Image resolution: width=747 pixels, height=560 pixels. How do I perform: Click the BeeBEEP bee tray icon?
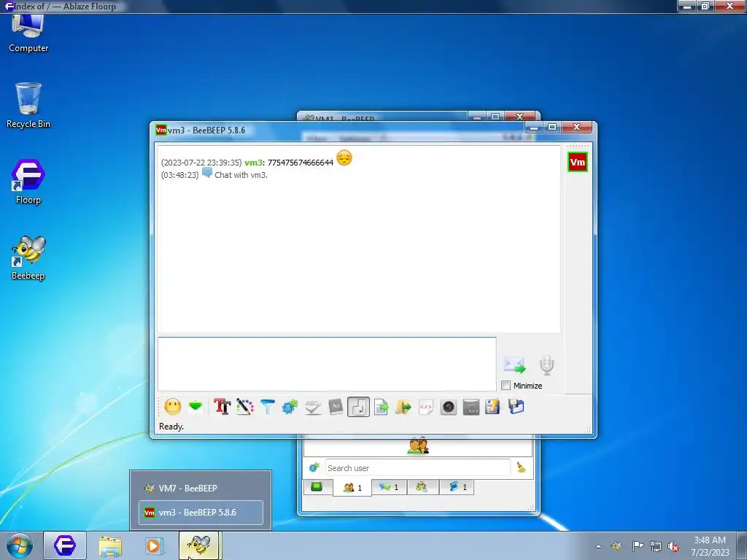click(x=616, y=545)
